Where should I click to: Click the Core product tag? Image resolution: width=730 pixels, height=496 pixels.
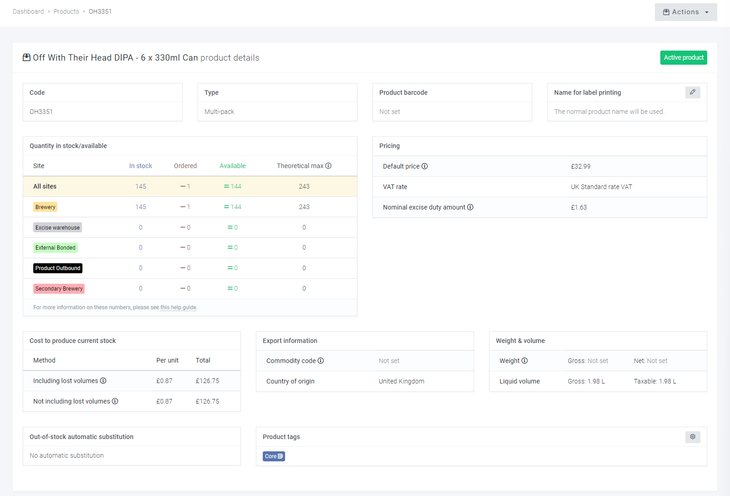pyautogui.click(x=273, y=456)
